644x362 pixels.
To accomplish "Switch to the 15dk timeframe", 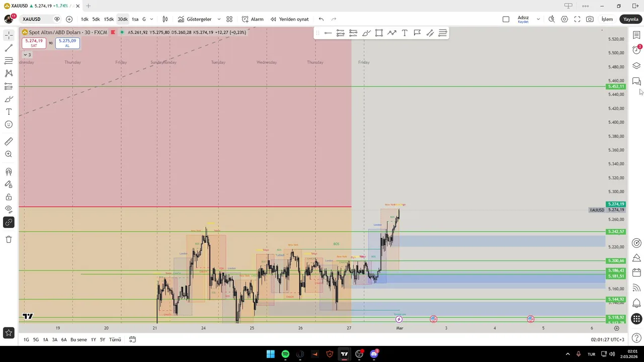I will (x=109, y=19).
